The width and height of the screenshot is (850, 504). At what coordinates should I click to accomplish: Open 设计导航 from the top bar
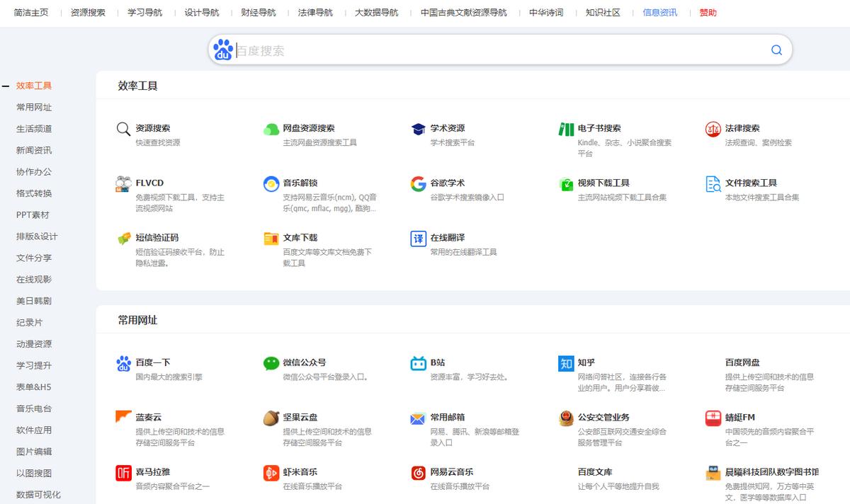pos(200,11)
